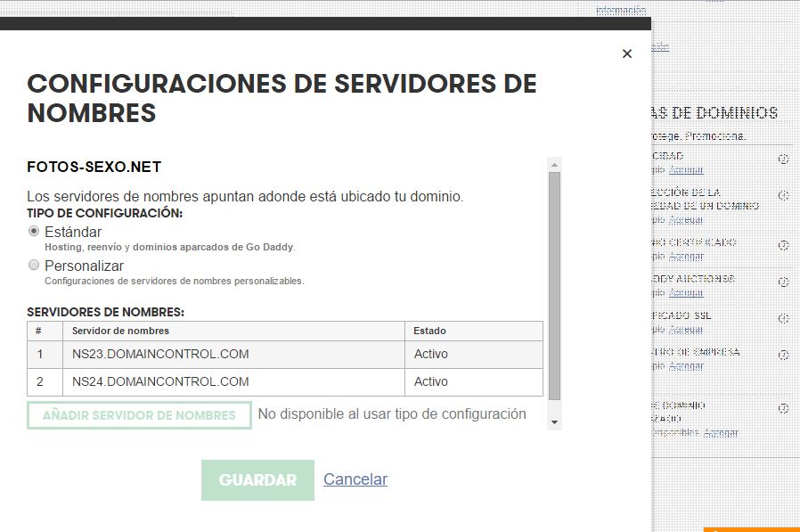Screen dimensions: 800x532
Task: Click the Información link at top
Action: (621, 11)
